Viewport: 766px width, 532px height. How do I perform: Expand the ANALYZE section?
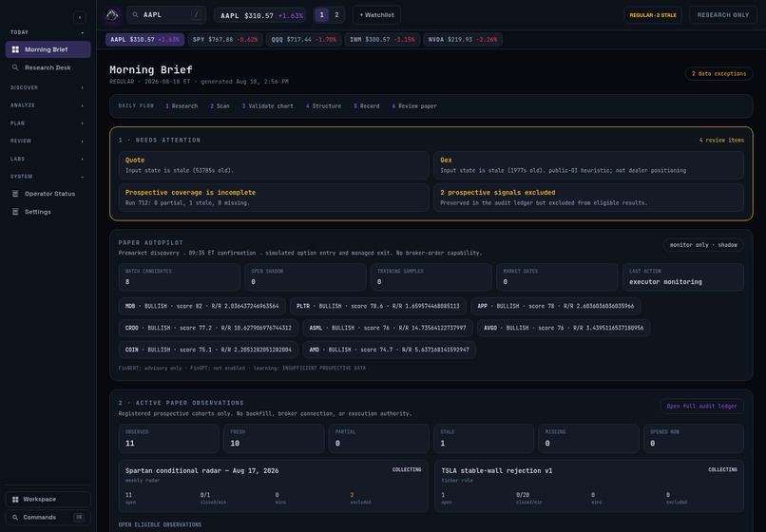tap(48, 105)
